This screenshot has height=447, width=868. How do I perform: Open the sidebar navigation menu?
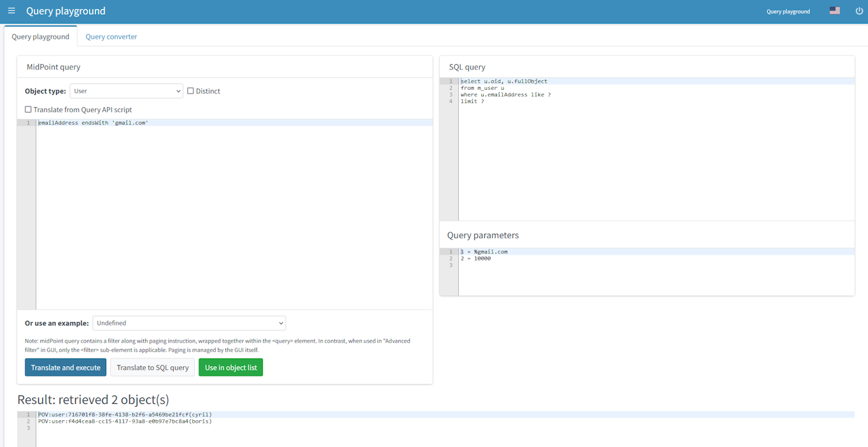[11, 11]
